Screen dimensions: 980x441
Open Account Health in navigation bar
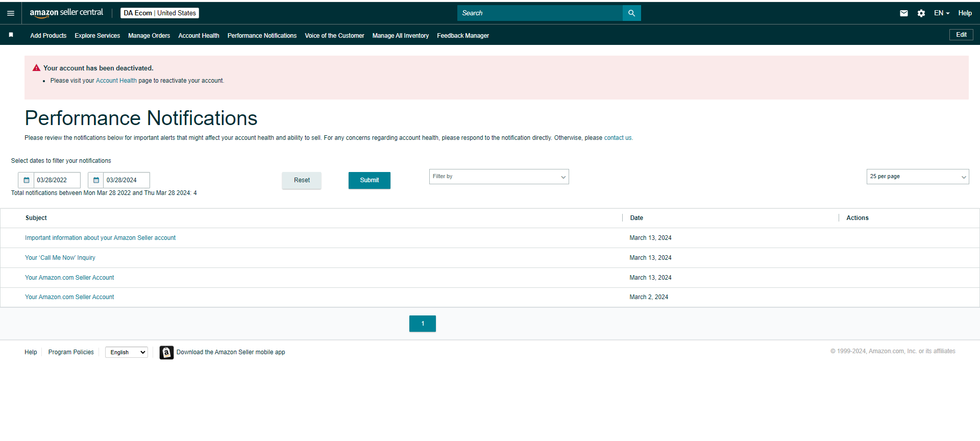pyautogui.click(x=199, y=36)
